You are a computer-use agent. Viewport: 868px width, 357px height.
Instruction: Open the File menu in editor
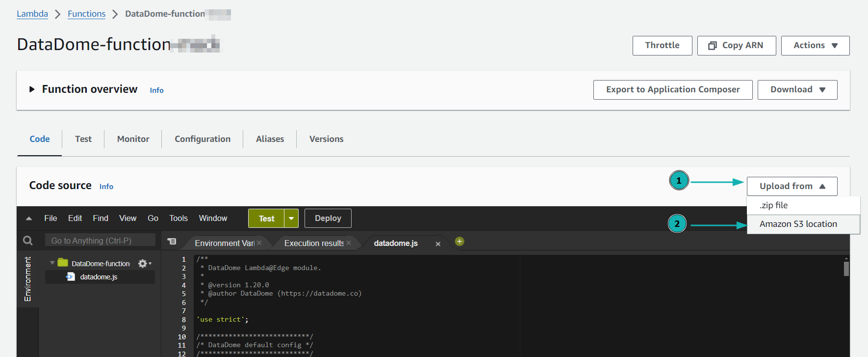pos(51,218)
